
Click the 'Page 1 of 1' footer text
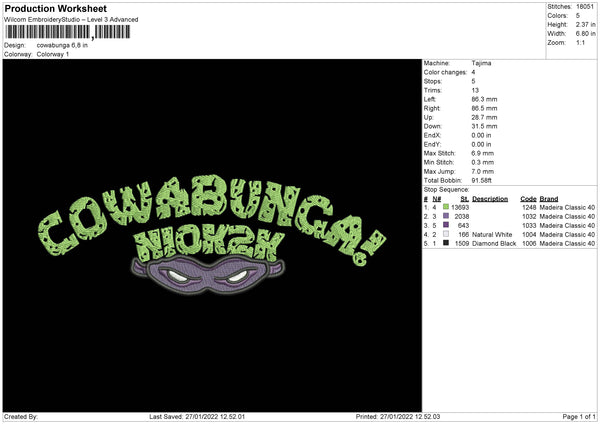click(x=579, y=417)
